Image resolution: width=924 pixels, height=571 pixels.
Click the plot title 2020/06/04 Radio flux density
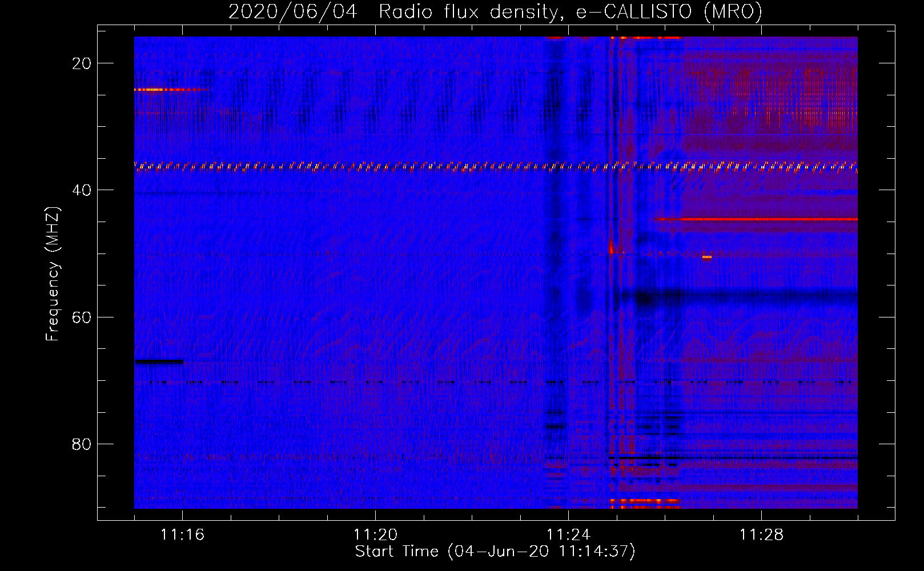coord(495,11)
